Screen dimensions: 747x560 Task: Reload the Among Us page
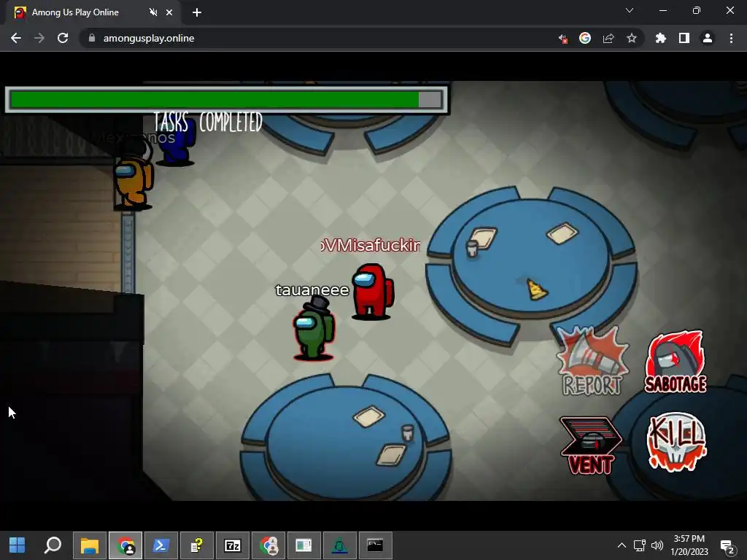(63, 38)
